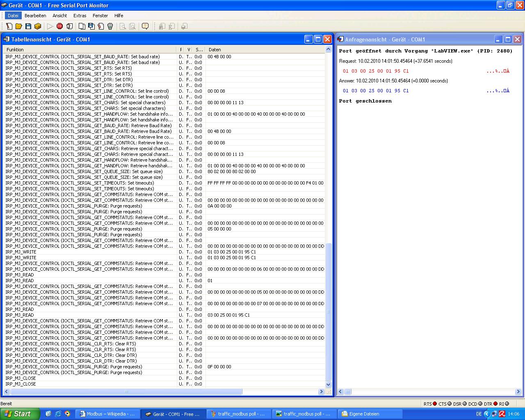
Task: Open the Hilfe menu
Action: (119, 16)
